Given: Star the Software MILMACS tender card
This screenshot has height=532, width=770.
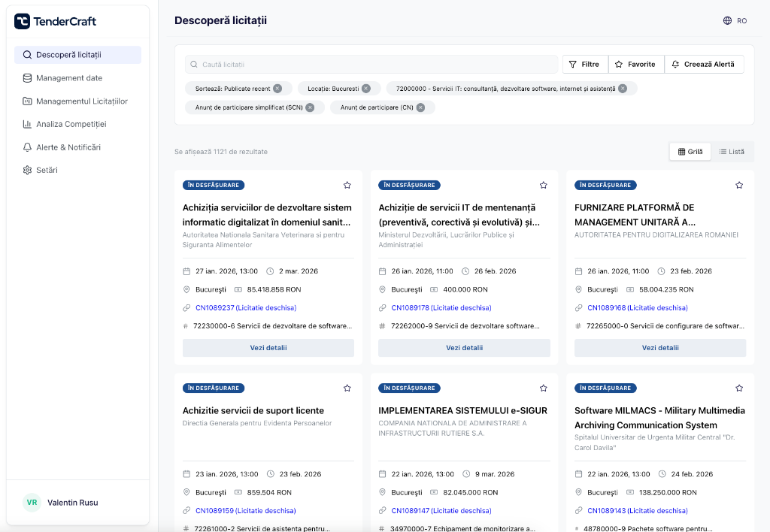Looking at the screenshot, I should [x=739, y=388].
